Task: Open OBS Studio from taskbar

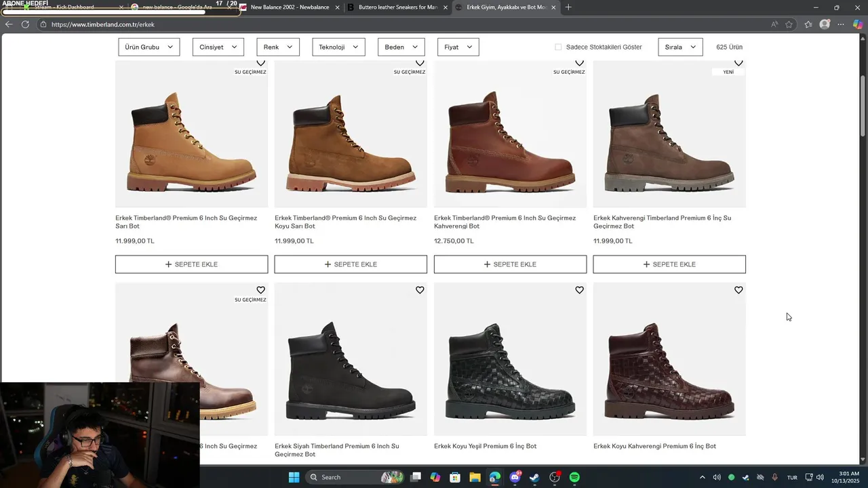Action: pos(555,477)
